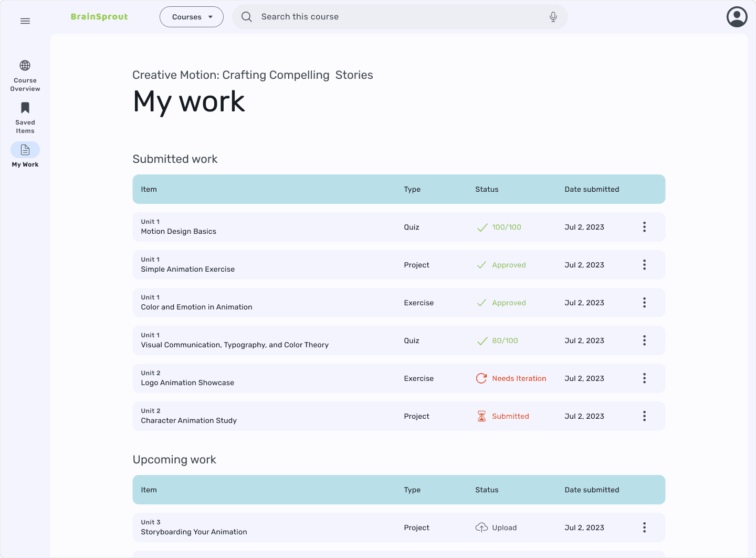Viewport: 756px width, 558px height.
Task: Open the user profile avatar
Action: 737,17
